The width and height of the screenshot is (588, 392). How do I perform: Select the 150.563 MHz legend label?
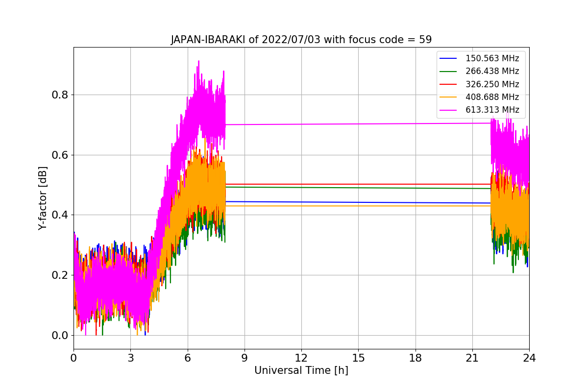pyautogui.click(x=492, y=59)
